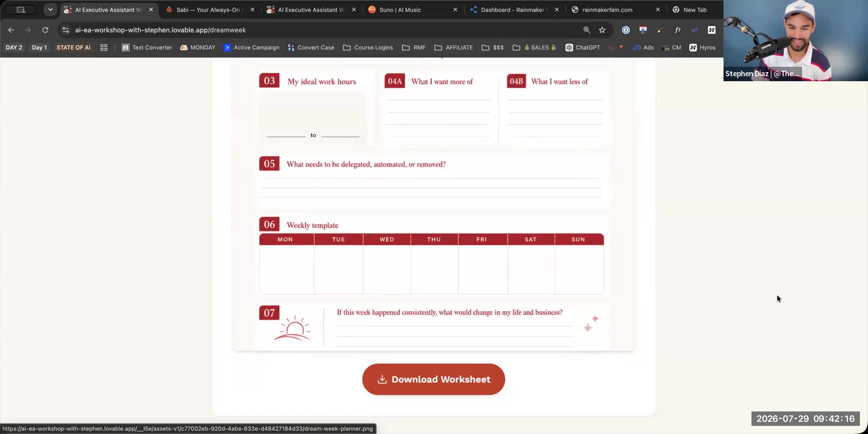Click the THU column header
Image resolution: width=868 pixels, height=434 pixels.
point(434,240)
